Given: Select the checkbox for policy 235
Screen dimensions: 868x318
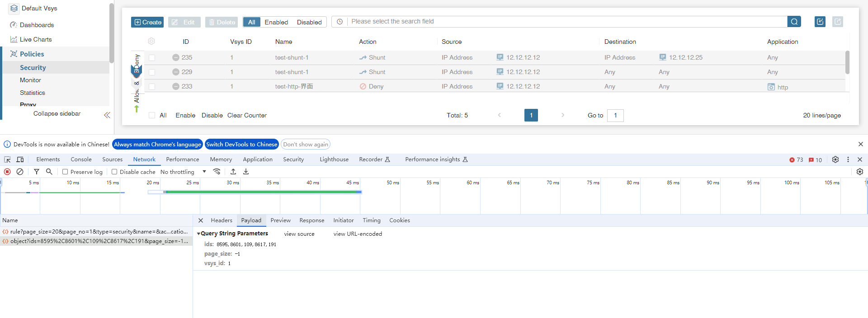Looking at the screenshot, I should pos(152,58).
